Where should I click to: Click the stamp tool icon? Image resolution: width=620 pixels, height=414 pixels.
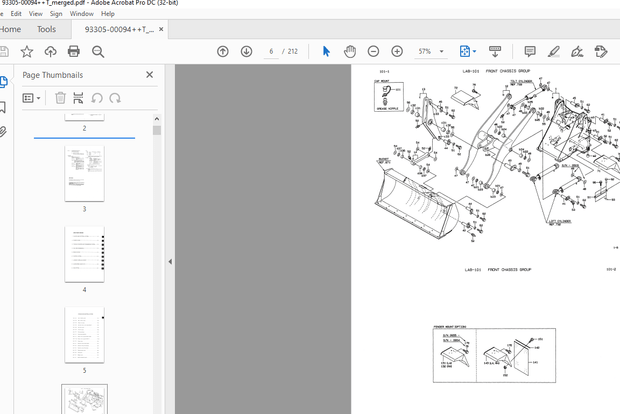(601, 51)
